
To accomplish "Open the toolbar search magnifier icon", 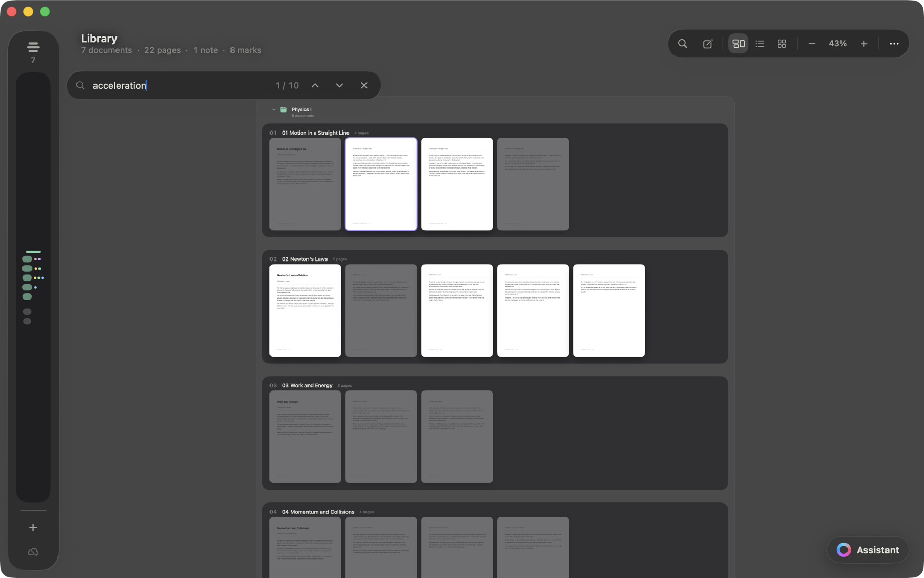I will pyautogui.click(x=682, y=44).
